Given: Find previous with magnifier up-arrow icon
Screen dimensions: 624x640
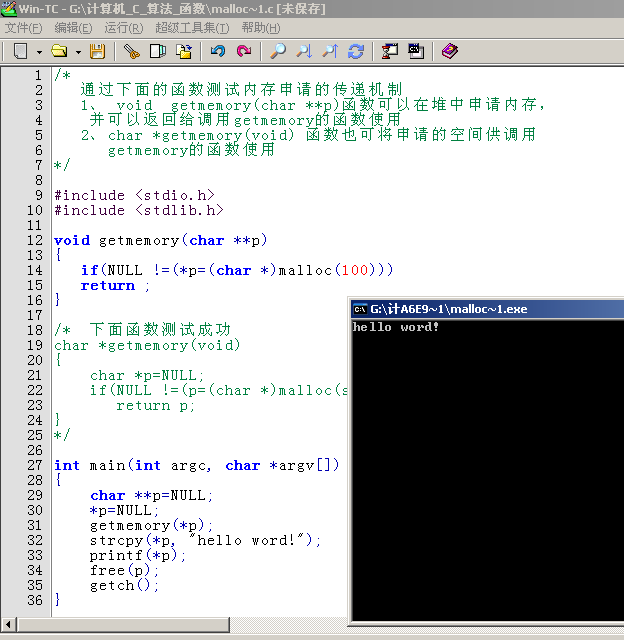Looking at the screenshot, I should (330, 51).
